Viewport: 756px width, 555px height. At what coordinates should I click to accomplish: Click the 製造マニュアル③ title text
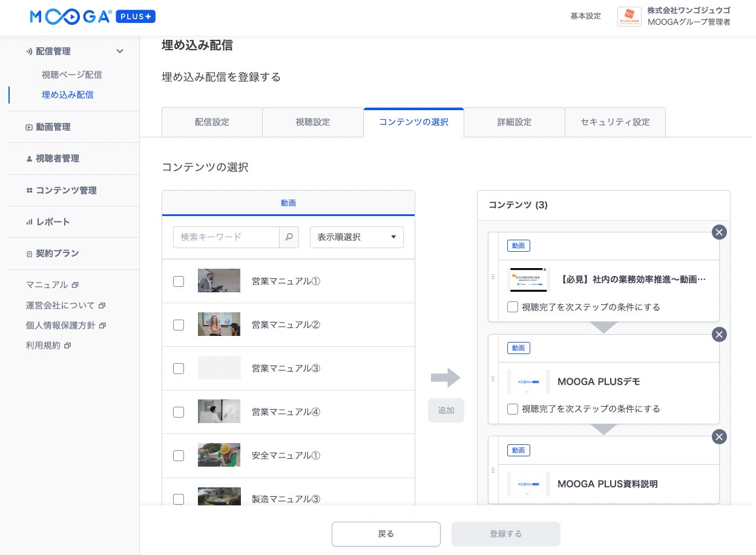pyautogui.click(x=286, y=499)
